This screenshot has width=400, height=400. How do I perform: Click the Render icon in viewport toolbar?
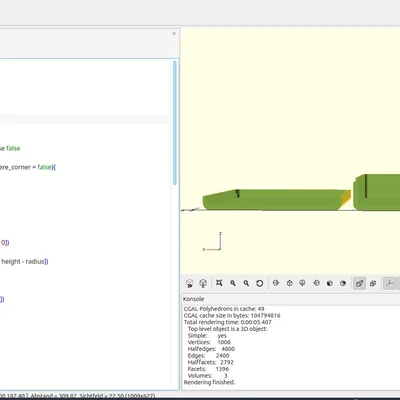pyautogui.click(x=203, y=283)
